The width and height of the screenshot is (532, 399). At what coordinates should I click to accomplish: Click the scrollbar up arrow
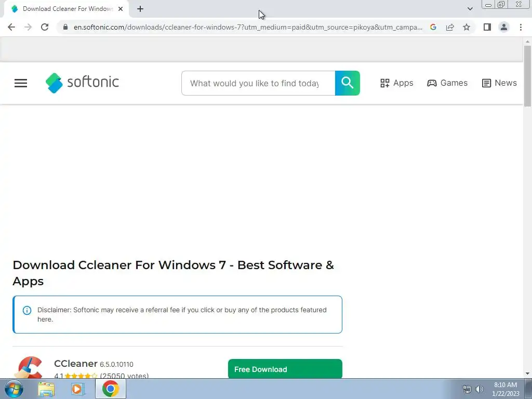click(527, 42)
